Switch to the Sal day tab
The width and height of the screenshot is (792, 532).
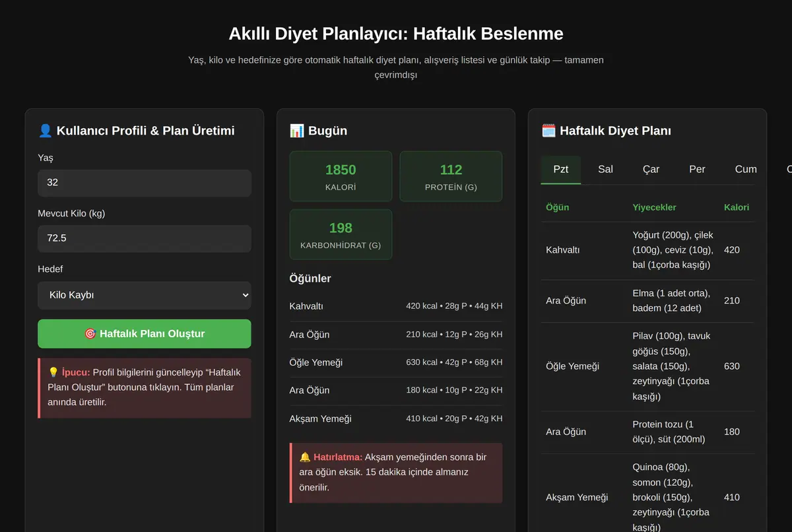[x=605, y=170]
